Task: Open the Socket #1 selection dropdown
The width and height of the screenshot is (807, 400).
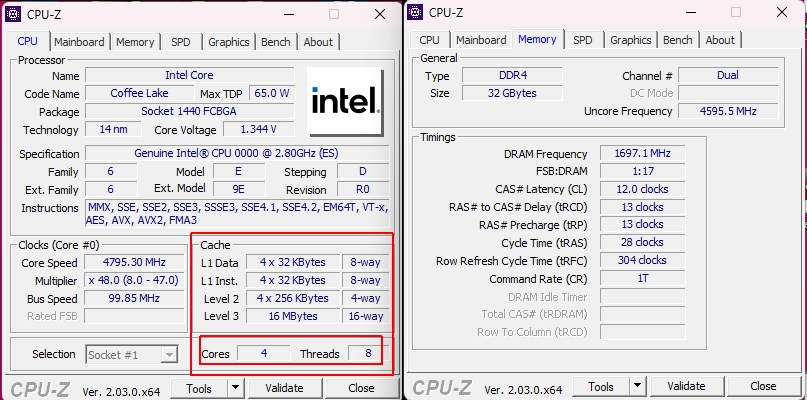Action: (132, 355)
